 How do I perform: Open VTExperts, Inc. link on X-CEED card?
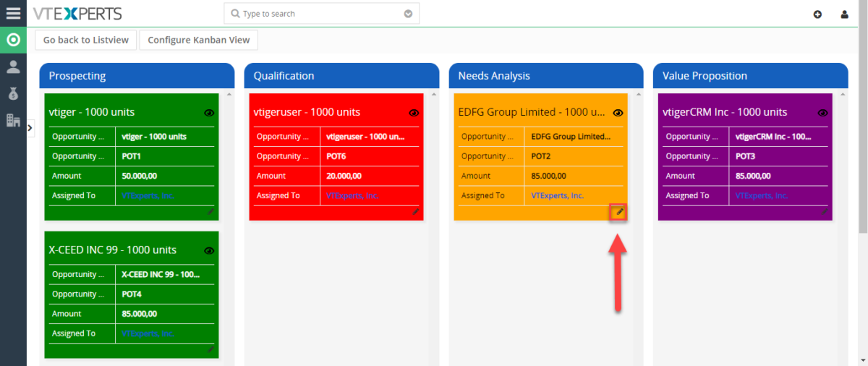(x=148, y=334)
